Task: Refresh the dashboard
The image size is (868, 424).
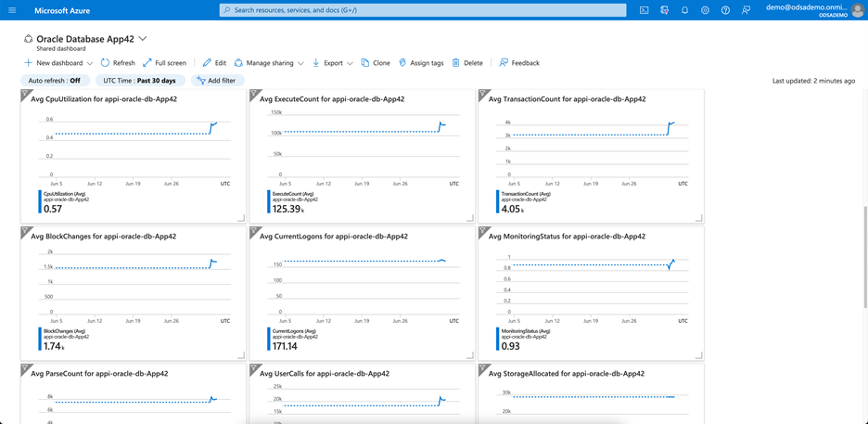Action: pos(118,63)
